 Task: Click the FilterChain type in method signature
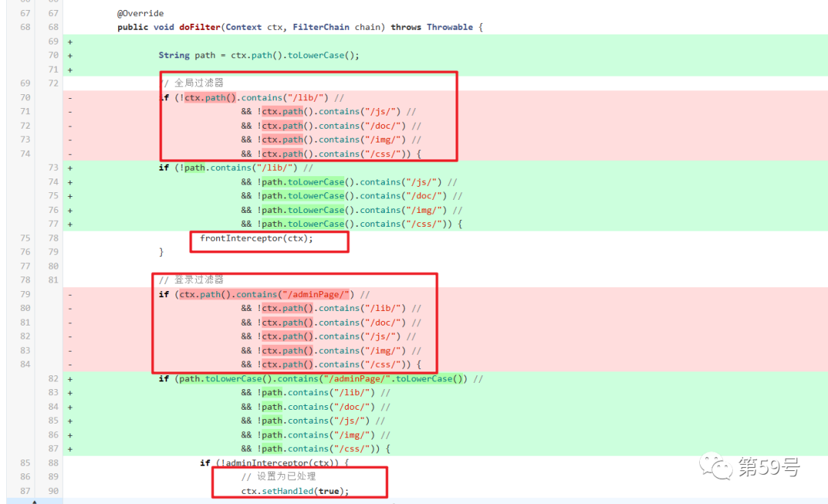[x=321, y=27]
